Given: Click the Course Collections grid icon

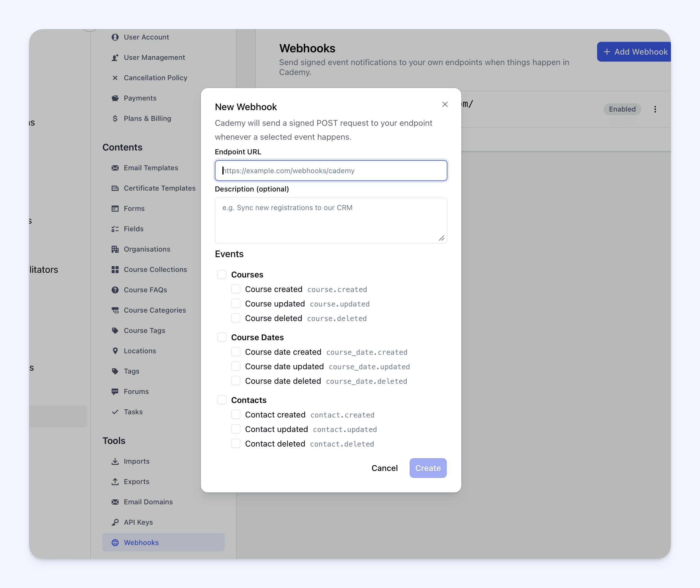Looking at the screenshot, I should click(115, 269).
